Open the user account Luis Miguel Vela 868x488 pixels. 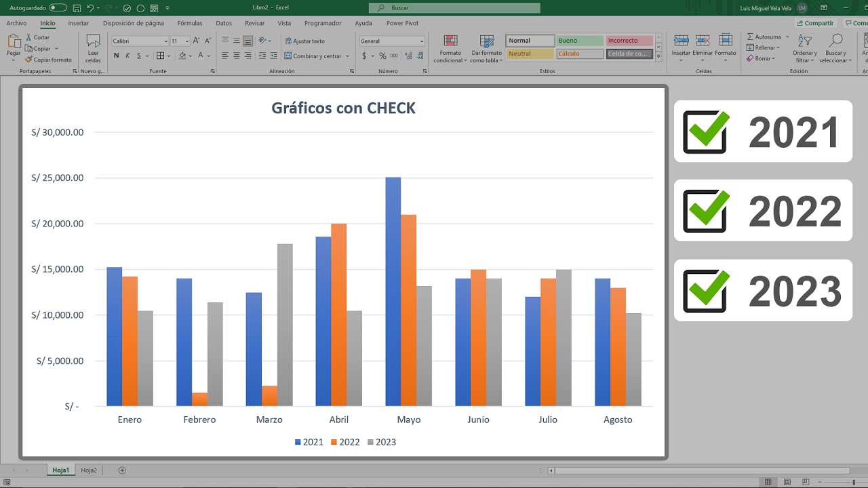[x=774, y=8]
